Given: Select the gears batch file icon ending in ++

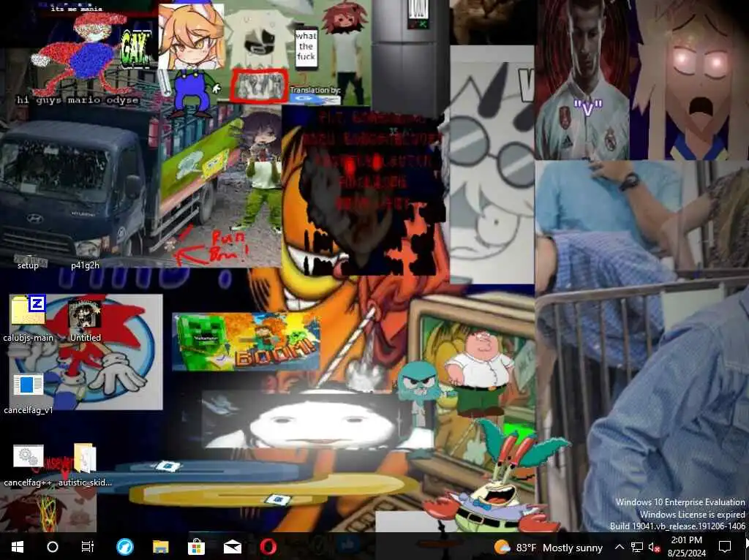Looking at the screenshot, I should (x=29, y=466).
